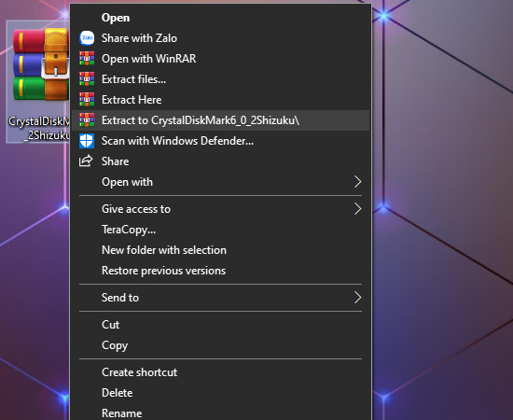Click the Share arrow icon
The height and width of the screenshot is (420, 513).
click(86, 161)
